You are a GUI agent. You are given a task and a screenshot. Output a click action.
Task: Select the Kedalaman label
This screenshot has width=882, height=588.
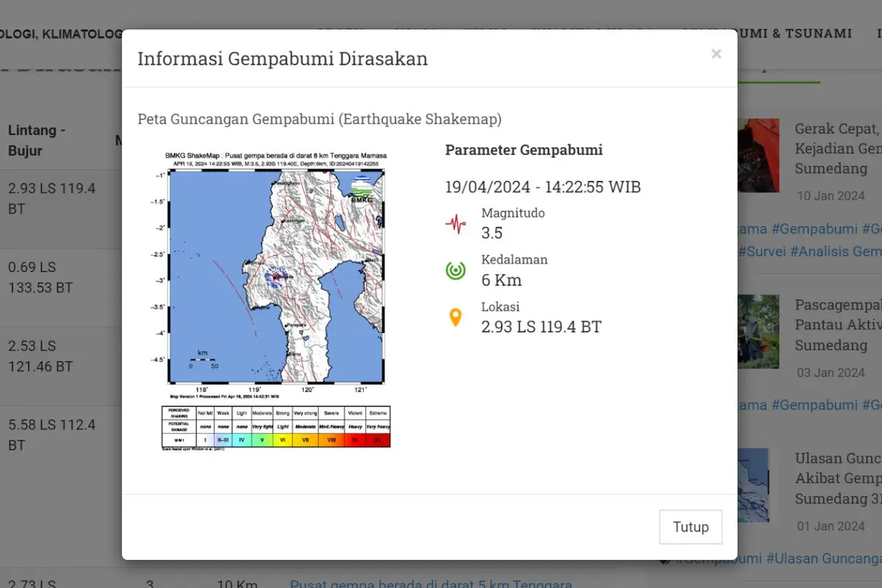click(x=514, y=259)
